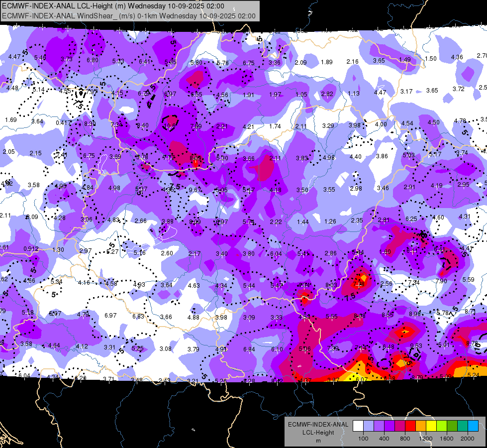
Task: Click the wind shear value 6.84
Action: (249, 349)
